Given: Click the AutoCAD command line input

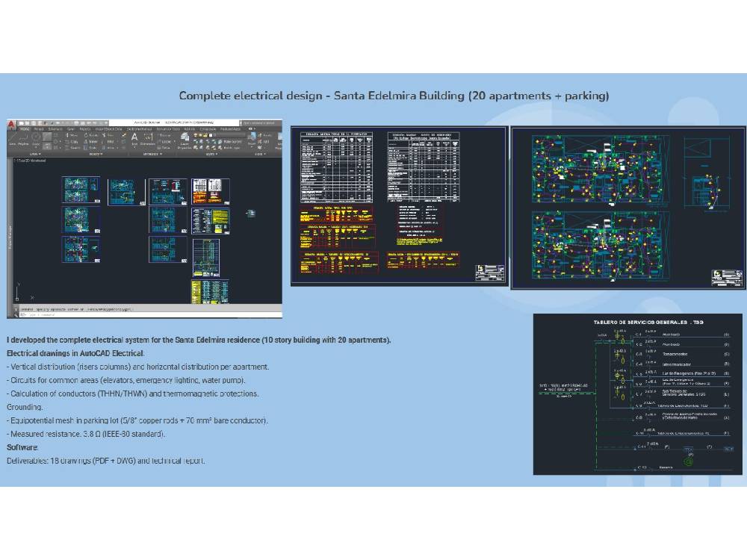Looking at the screenshot, I should point(150,315).
